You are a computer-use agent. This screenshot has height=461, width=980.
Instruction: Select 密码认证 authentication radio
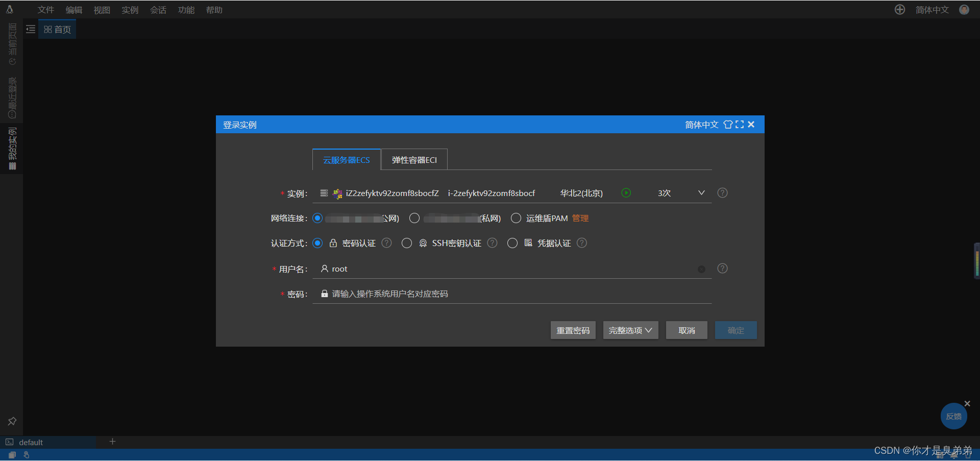[317, 243]
